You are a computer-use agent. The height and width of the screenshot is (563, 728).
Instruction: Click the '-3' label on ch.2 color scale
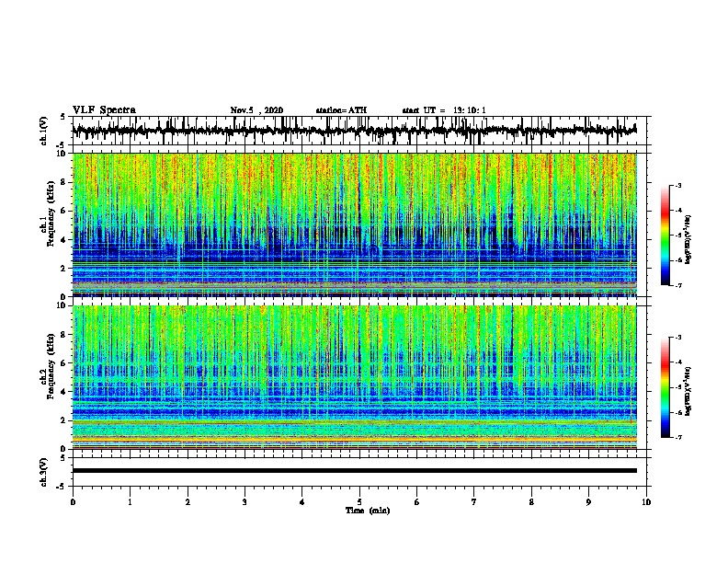tap(678, 338)
